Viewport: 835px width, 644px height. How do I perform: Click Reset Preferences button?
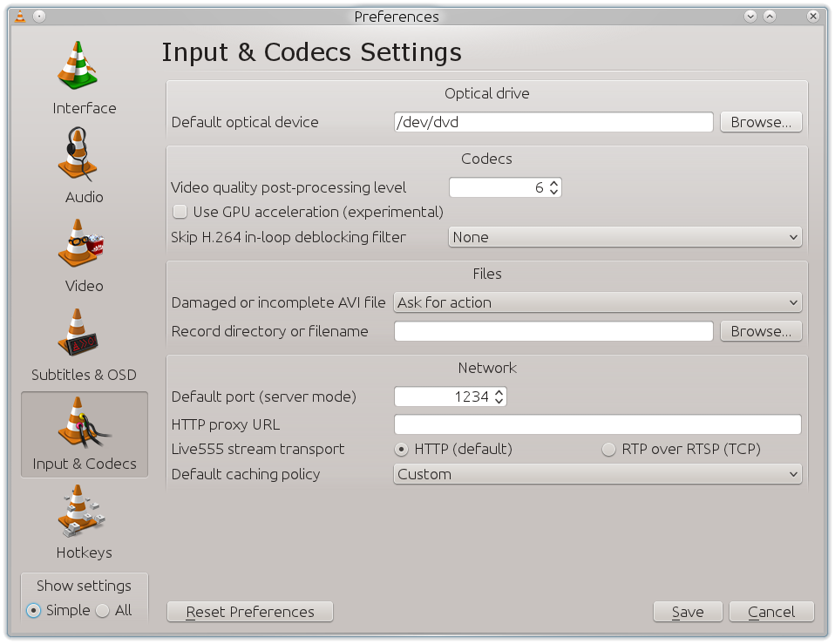pyautogui.click(x=250, y=612)
